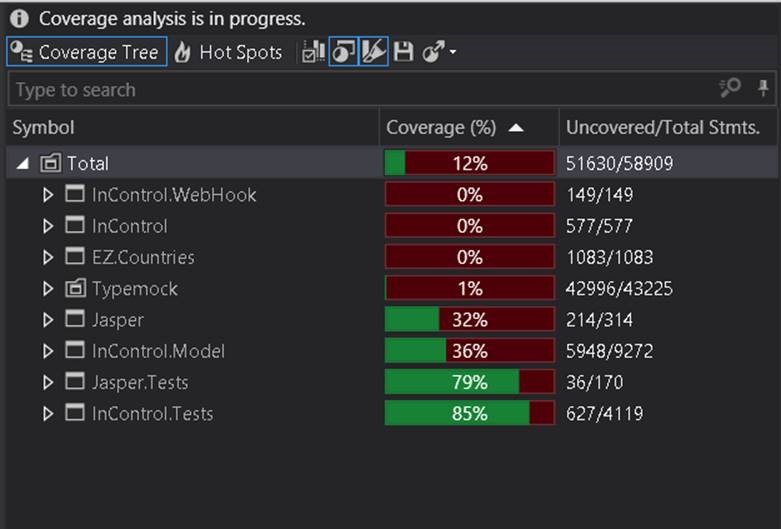This screenshot has height=529, width=781.
Task: Click the 32% Jasper coverage bar
Action: coord(470,320)
